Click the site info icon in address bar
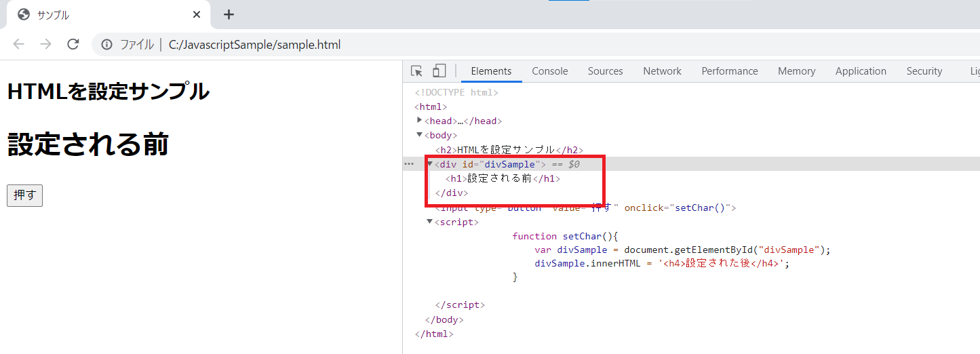Screen dimensions: 980x354 pyautogui.click(x=106, y=45)
